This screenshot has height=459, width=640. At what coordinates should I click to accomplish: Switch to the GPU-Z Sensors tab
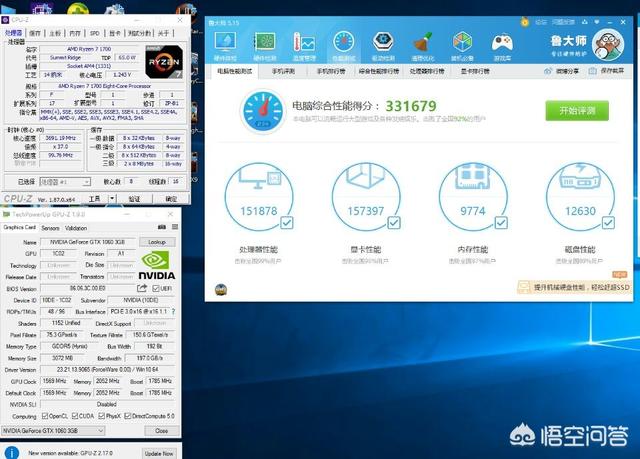(x=51, y=228)
